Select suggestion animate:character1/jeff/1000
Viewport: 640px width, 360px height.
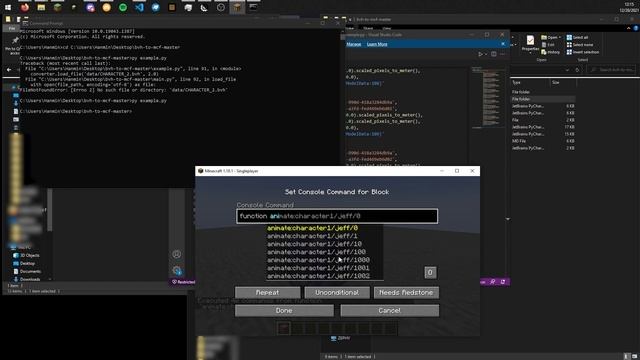coord(318,260)
